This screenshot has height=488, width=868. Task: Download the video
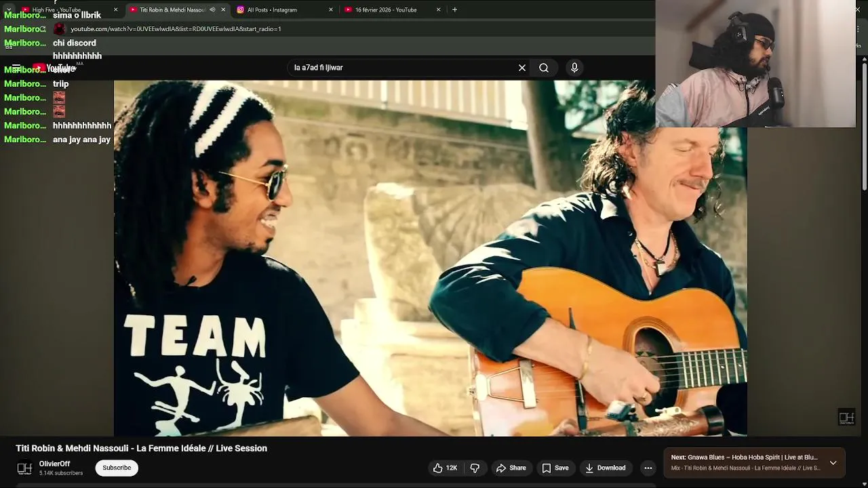coord(605,468)
